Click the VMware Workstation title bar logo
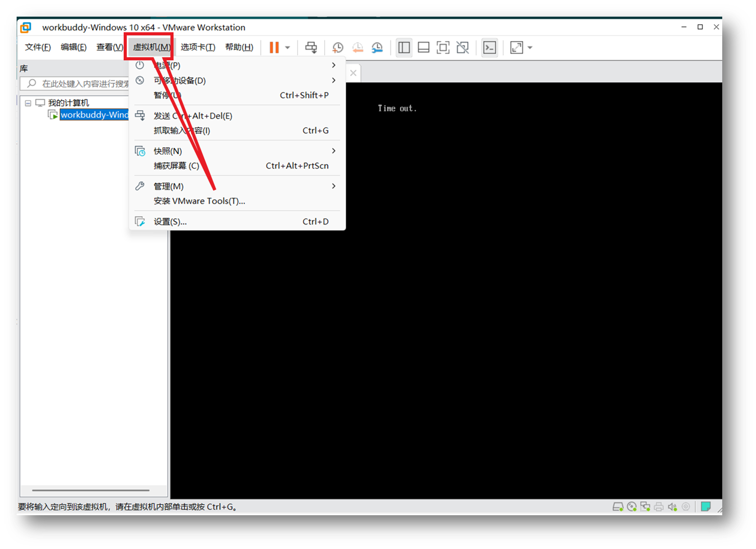The width and height of the screenshot is (756, 549). (25, 27)
